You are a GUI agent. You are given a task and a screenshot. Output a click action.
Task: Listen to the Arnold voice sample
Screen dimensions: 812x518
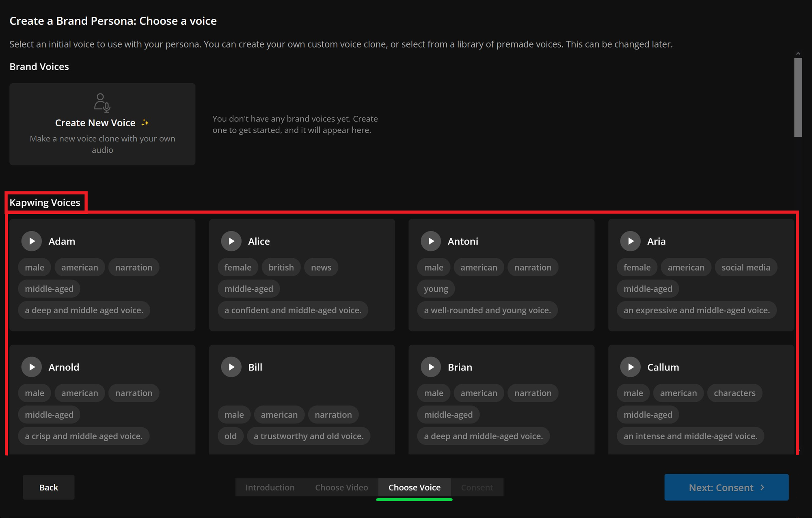coord(32,367)
